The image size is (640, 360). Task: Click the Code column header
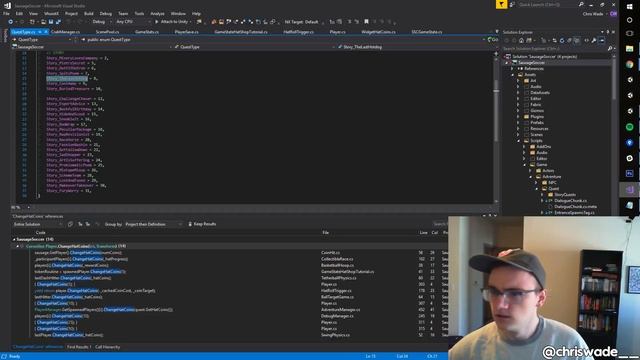click(x=41, y=233)
